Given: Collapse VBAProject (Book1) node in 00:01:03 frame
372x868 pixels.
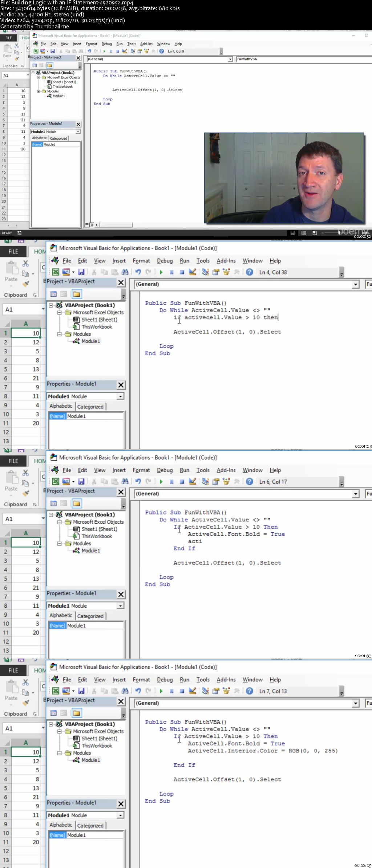Looking at the screenshot, I should tap(51, 305).
